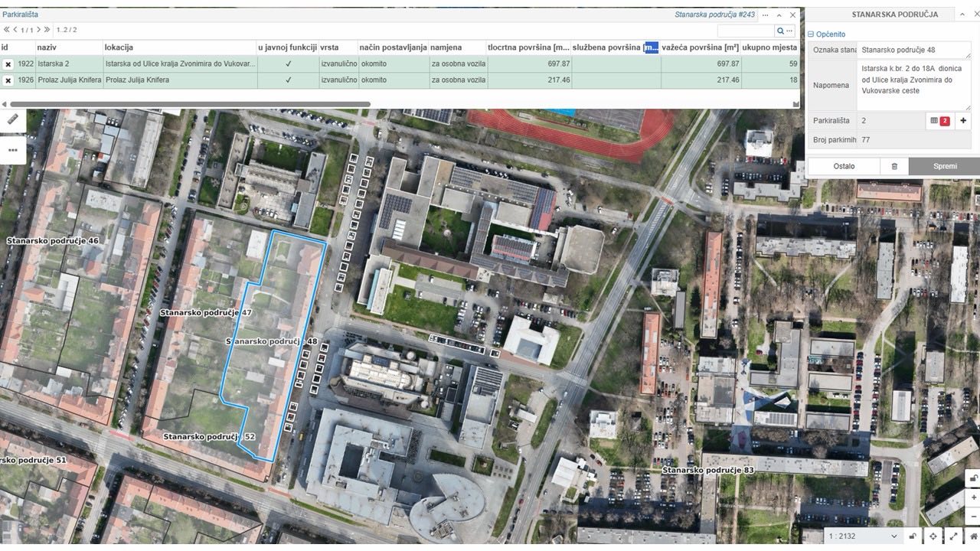
Task: Remove row 1922 Istarska 2
Action: coord(8,64)
